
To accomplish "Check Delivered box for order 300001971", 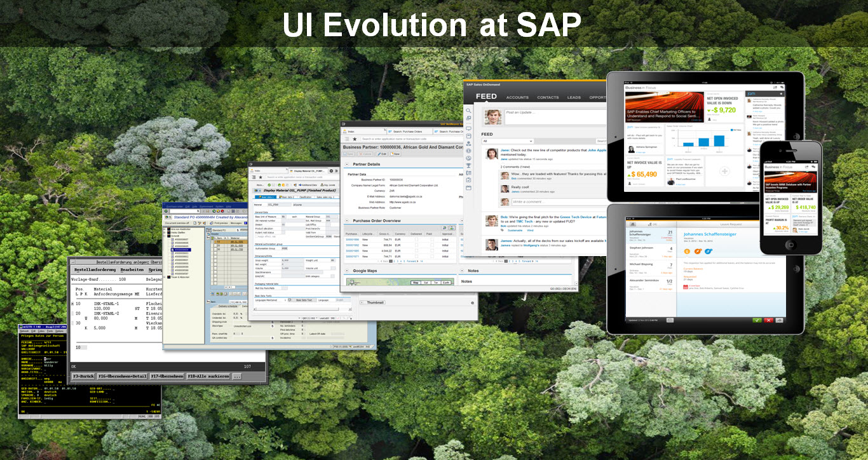I will (x=417, y=257).
